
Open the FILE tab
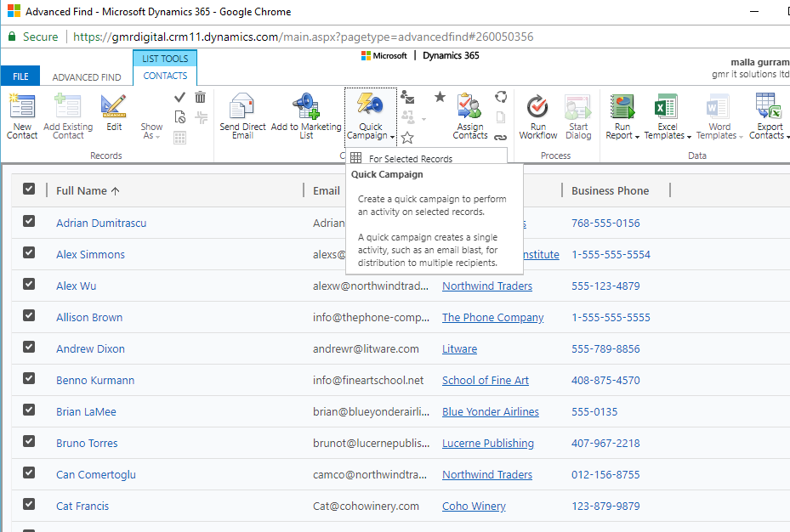(x=20, y=76)
